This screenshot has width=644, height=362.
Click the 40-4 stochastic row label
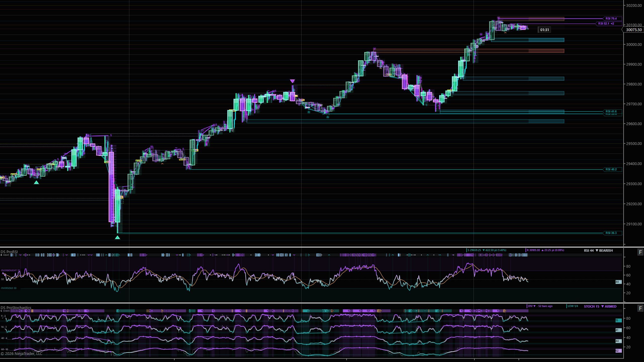pos(4,338)
